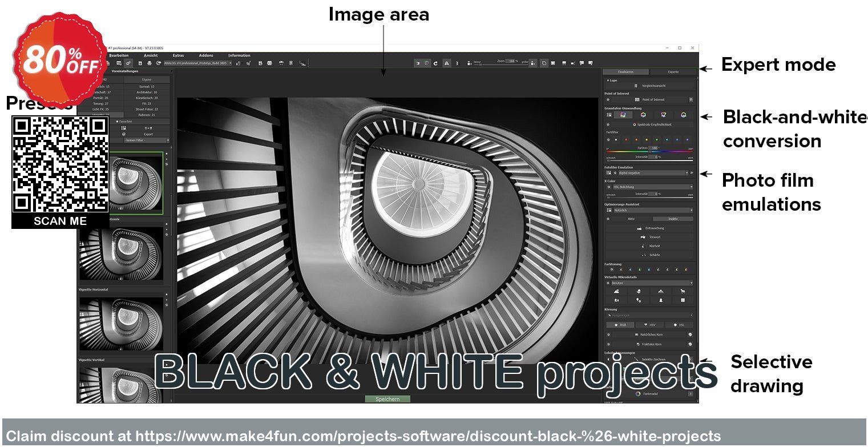Viewport: 868px width, 447px height.
Task: Open the X Color HSL Belichtung dropdown
Action: click(x=653, y=187)
